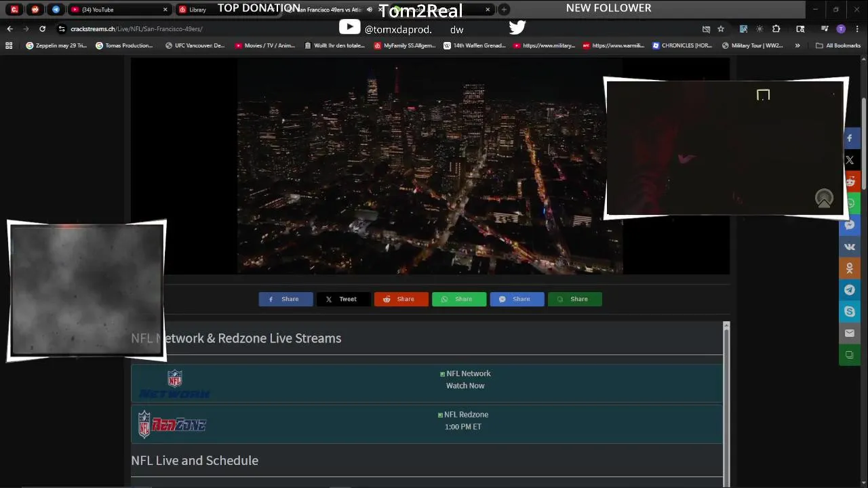This screenshot has width=868, height=488.
Task: Open the Movies / TV / Anim bookmark
Action: coord(264,45)
